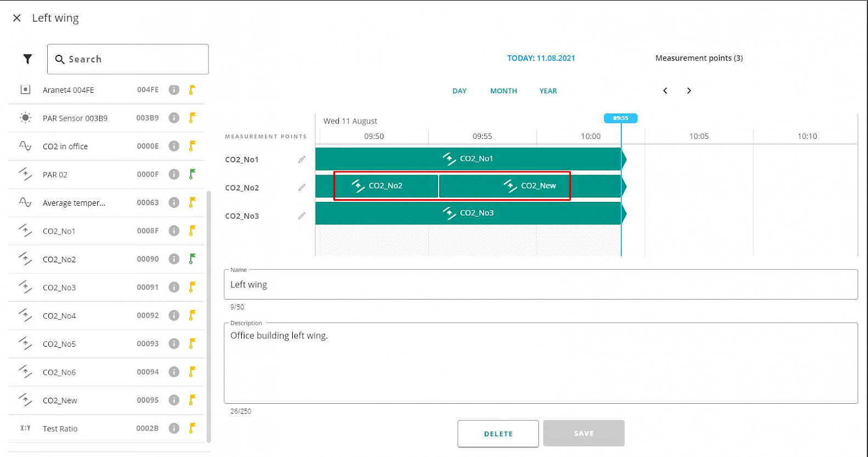The width and height of the screenshot is (868, 457).
Task: Open info for PAR Sensor 003B9
Action: coord(174,118)
